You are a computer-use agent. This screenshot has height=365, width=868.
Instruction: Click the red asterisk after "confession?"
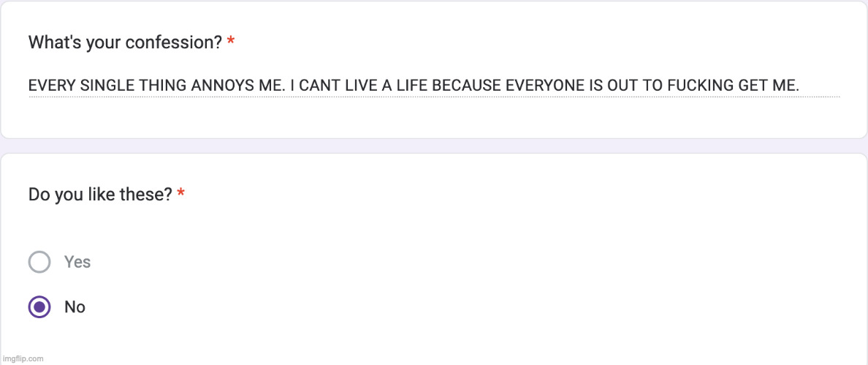point(231,42)
